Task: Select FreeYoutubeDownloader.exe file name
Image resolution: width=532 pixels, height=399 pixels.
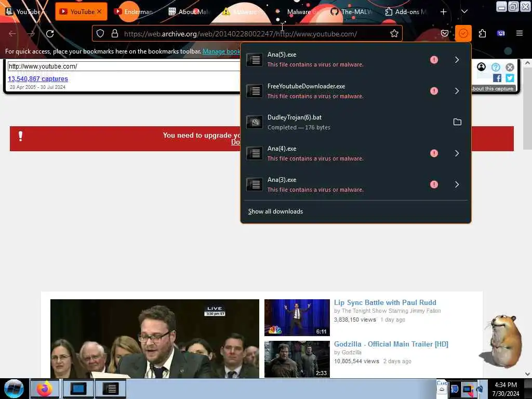Action: click(306, 86)
